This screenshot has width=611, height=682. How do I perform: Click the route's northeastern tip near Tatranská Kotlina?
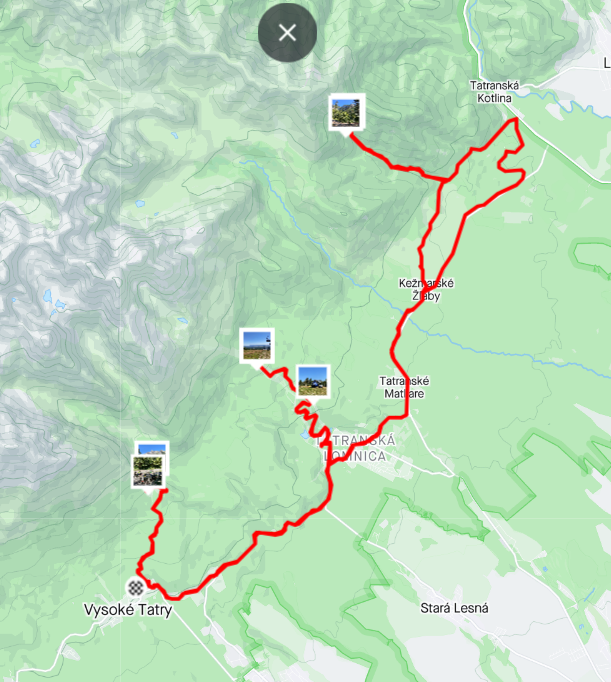(x=516, y=118)
